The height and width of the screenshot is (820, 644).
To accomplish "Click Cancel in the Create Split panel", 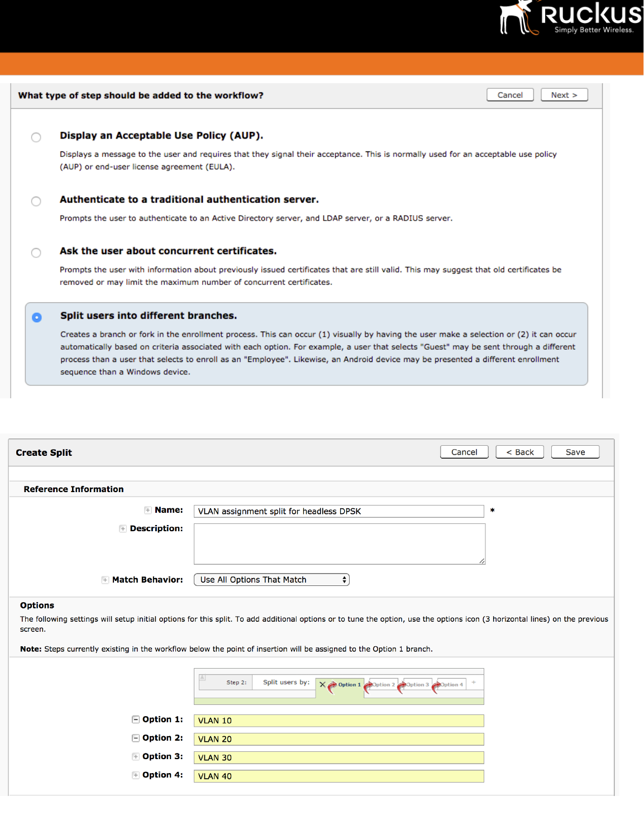I will coord(464,452).
